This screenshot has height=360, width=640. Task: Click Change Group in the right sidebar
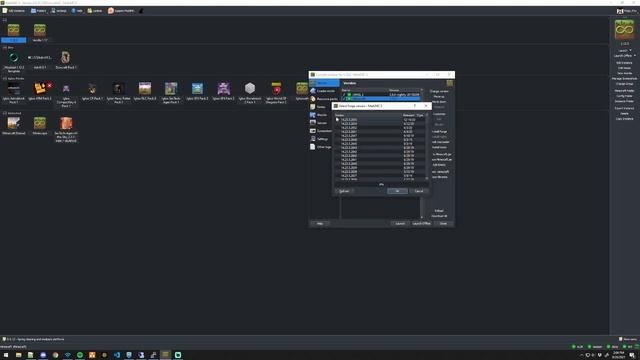pos(624,84)
